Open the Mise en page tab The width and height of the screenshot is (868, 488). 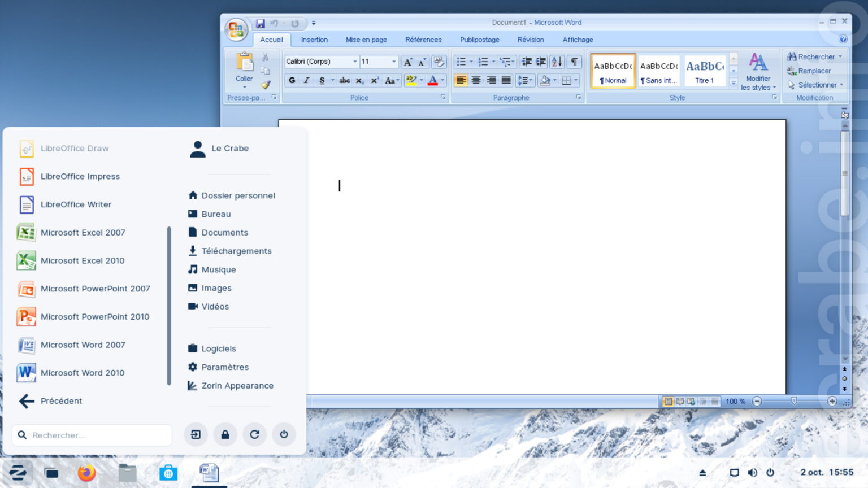coord(366,40)
